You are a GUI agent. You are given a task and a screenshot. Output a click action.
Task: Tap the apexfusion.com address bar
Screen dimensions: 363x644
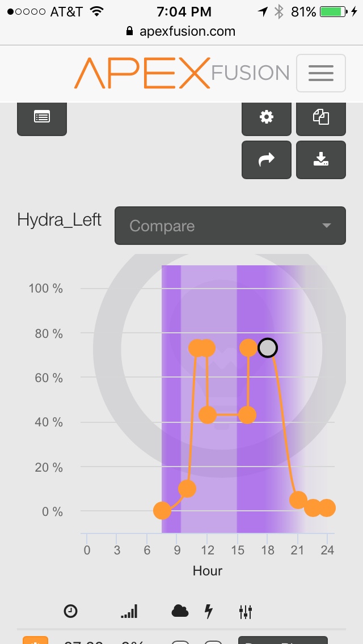181,31
